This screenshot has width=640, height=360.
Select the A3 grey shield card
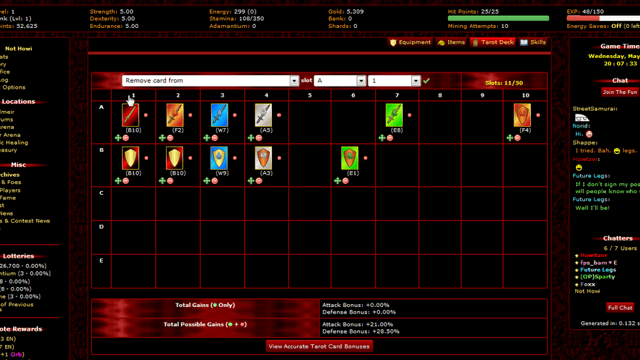click(263, 158)
